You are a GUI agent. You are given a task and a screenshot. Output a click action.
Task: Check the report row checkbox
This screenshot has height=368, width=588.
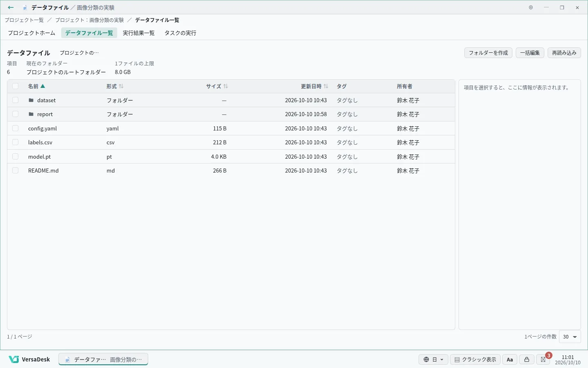point(15,114)
